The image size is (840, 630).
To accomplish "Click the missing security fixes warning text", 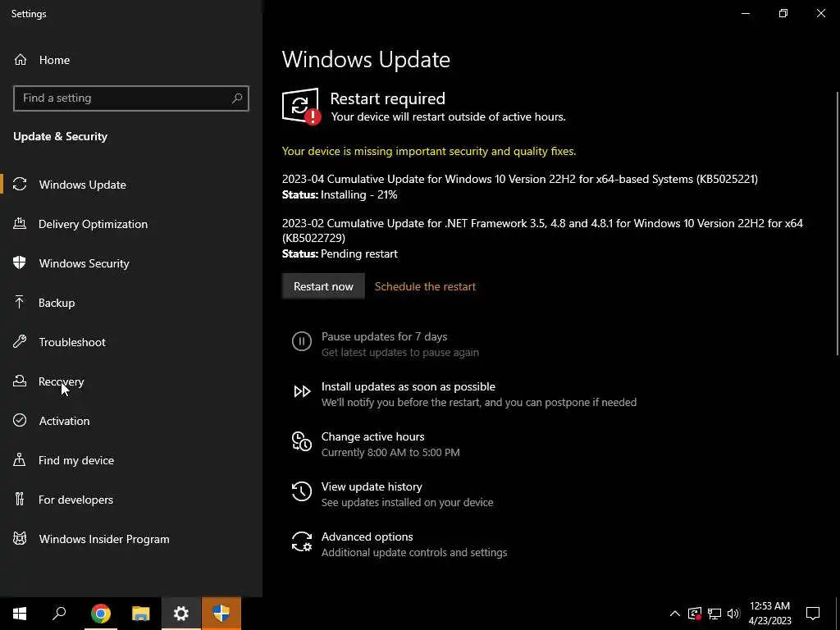I will tap(428, 151).
